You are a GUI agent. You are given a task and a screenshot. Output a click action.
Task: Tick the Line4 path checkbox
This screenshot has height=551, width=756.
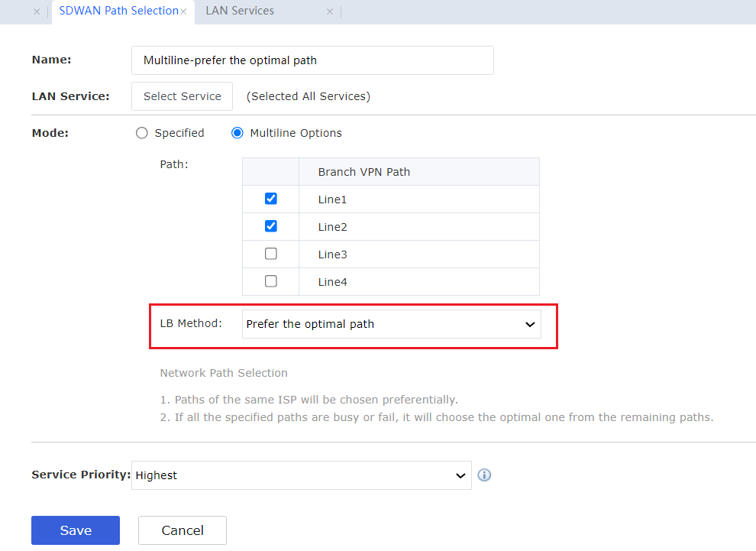click(270, 281)
